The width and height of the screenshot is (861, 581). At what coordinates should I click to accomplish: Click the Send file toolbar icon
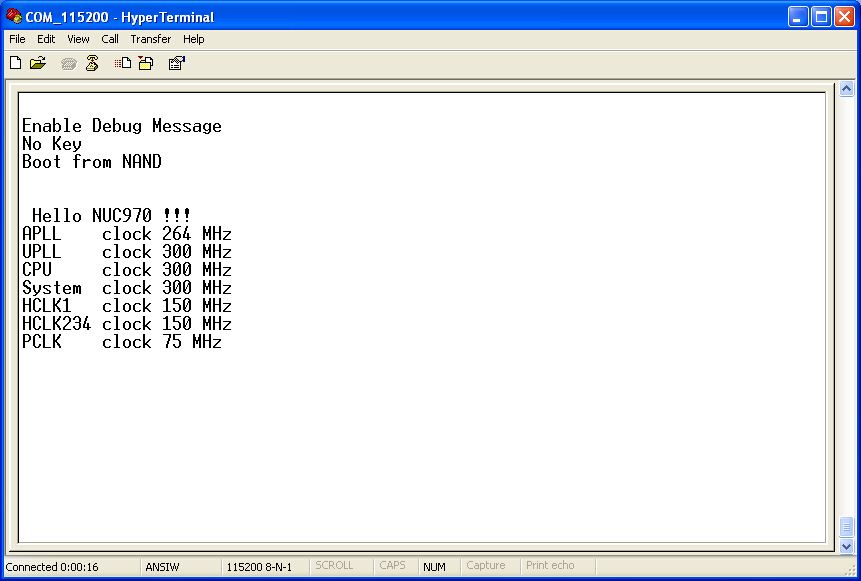point(122,63)
